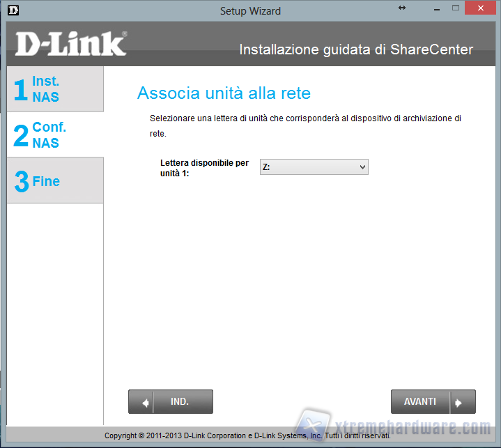This screenshot has width=501, height=448.
Task: Expand the drive letter list chevron
Action: point(362,167)
